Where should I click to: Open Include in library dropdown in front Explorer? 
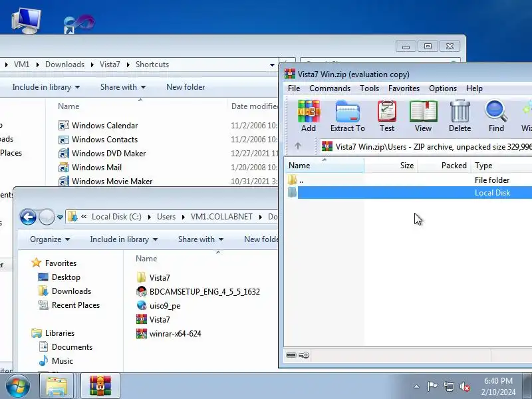[x=124, y=239]
